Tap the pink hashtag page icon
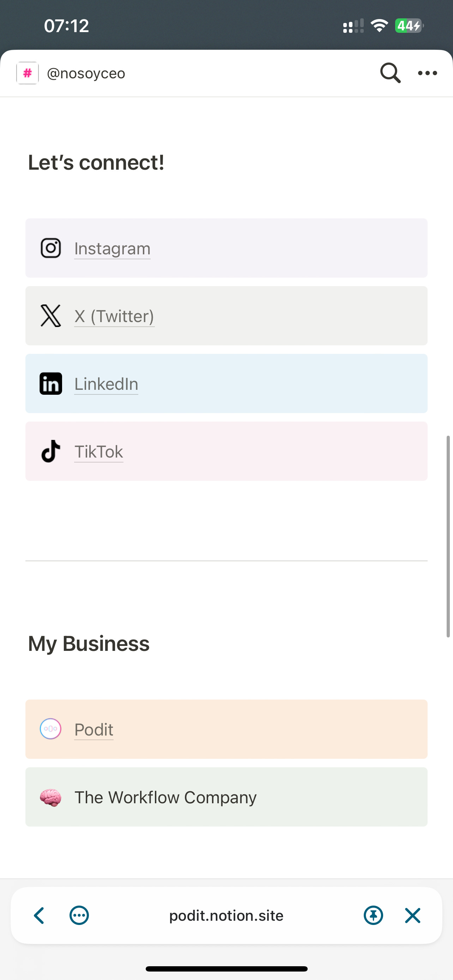This screenshot has height=980, width=453. [x=28, y=73]
